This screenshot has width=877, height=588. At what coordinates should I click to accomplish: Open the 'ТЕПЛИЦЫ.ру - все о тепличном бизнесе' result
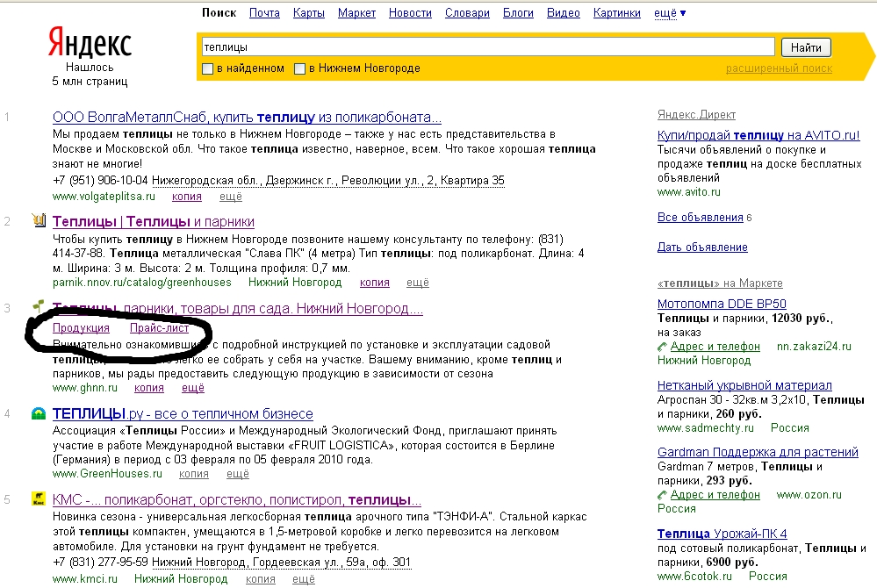coord(183,414)
